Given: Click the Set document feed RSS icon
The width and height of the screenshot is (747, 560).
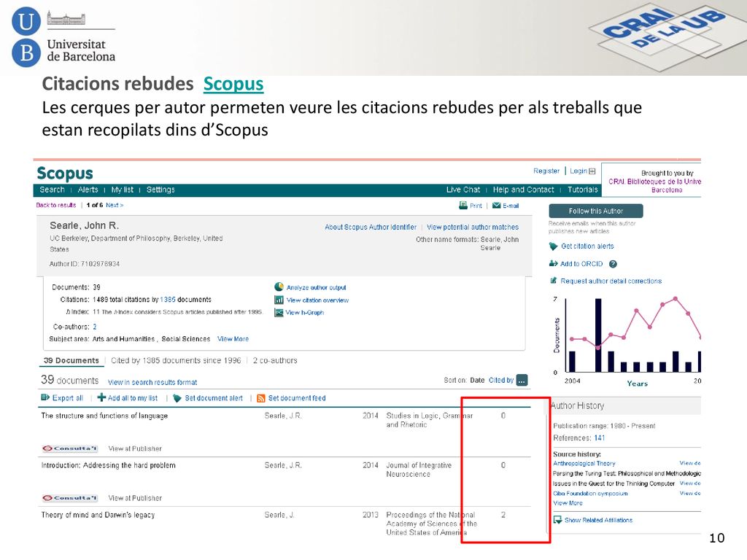Looking at the screenshot, I should tap(260, 398).
